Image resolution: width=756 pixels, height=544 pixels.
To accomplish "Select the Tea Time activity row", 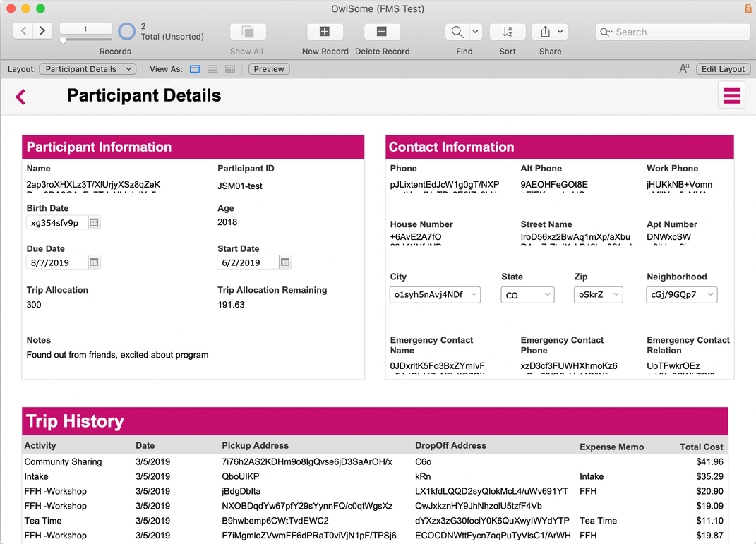I will [374, 521].
